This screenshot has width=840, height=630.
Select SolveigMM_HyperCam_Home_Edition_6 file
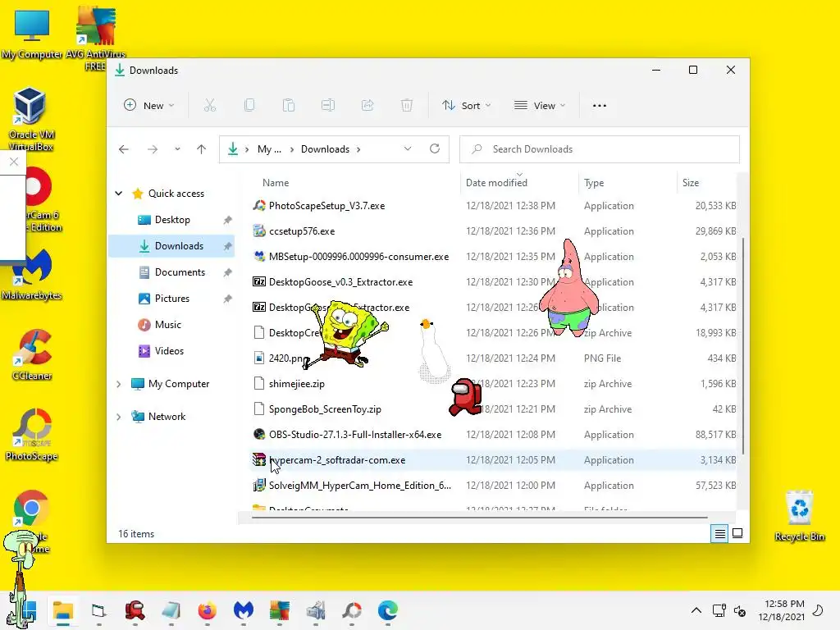click(493, 486)
